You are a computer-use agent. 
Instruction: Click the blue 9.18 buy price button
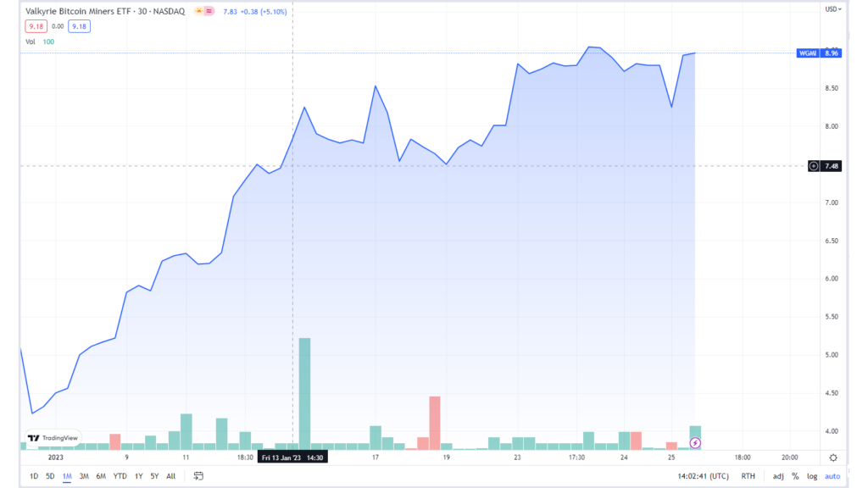click(x=79, y=26)
